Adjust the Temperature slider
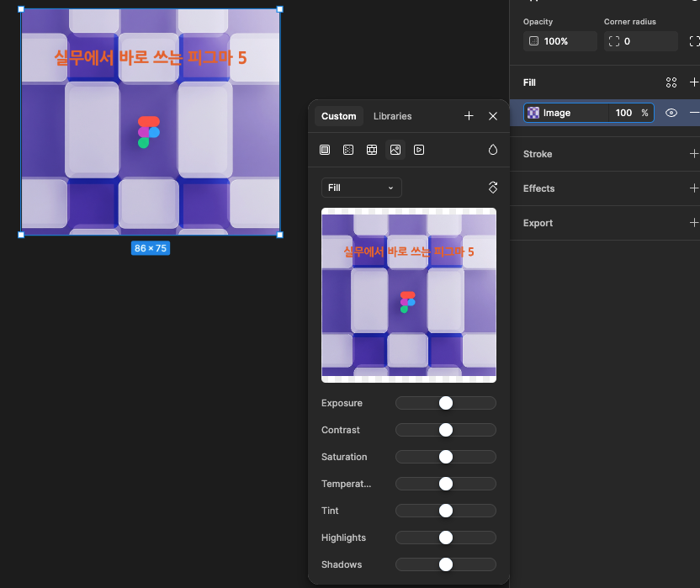This screenshot has width=700, height=588. [x=446, y=484]
